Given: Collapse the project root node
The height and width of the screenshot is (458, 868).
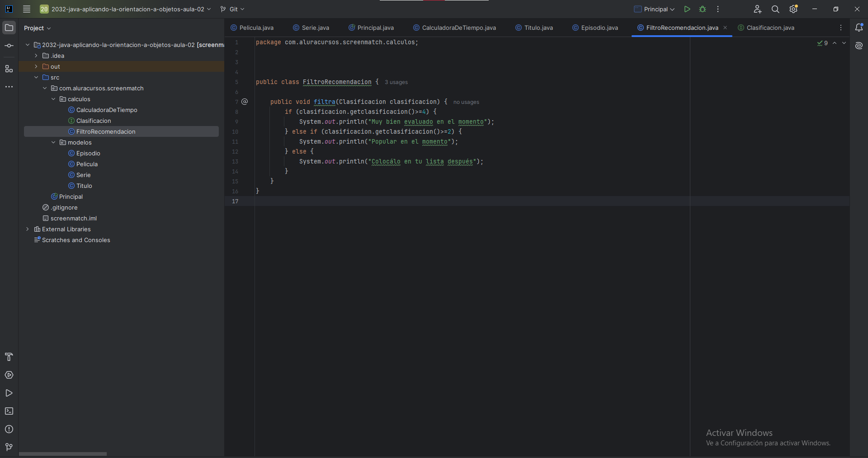Looking at the screenshot, I should (x=28, y=45).
